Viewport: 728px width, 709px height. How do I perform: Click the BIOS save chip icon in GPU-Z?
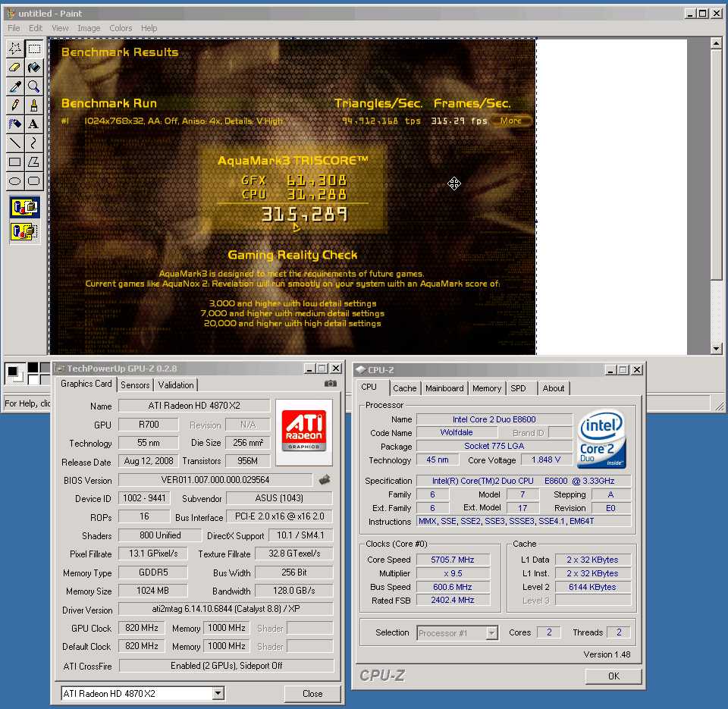coord(325,480)
